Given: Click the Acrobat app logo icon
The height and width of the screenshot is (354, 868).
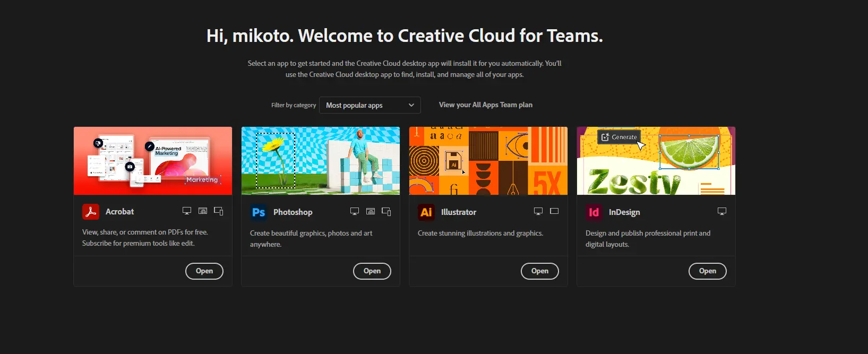Looking at the screenshot, I should (91, 211).
